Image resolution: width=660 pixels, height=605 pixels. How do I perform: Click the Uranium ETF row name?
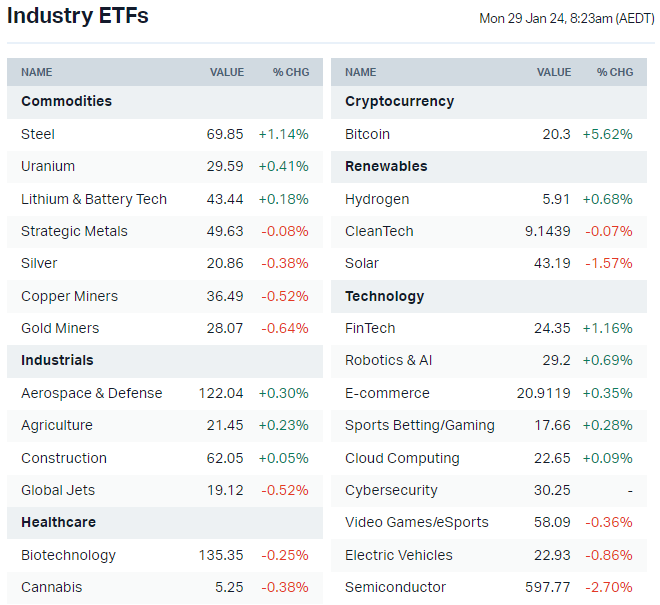48,166
